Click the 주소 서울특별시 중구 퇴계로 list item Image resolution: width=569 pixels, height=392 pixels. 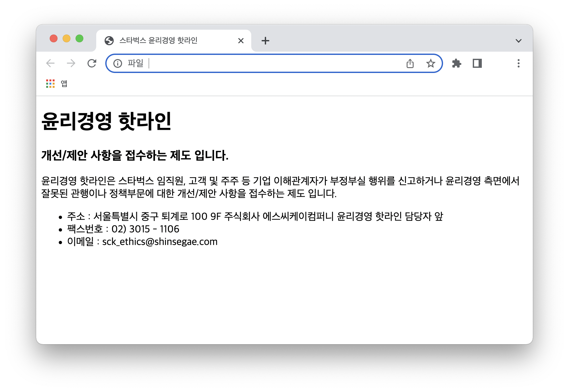(255, 216)
